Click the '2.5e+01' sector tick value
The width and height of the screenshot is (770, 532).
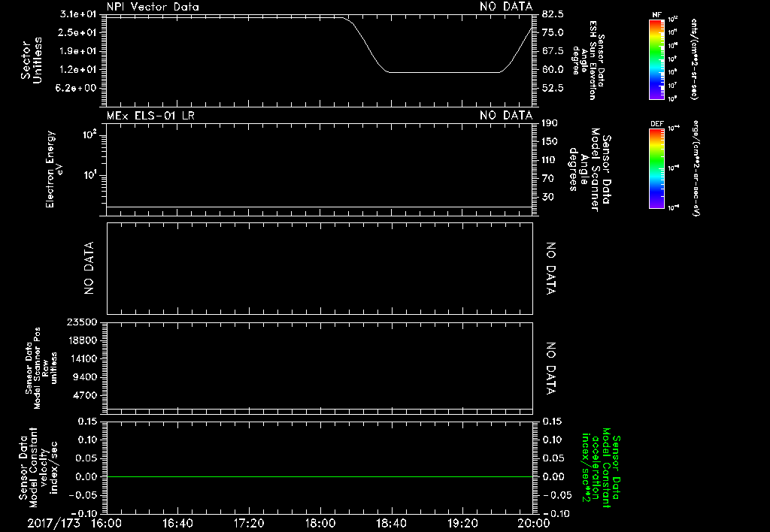tap(77, 32)
